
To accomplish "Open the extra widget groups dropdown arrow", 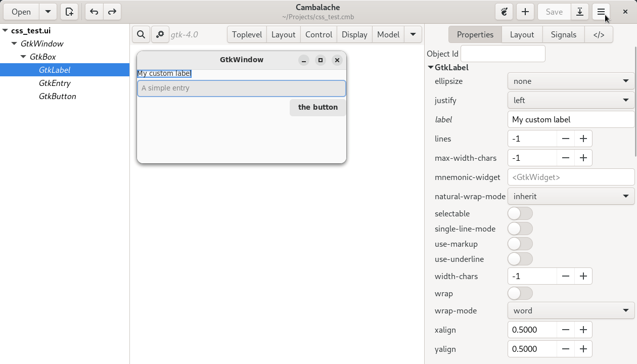I will 413,34.
